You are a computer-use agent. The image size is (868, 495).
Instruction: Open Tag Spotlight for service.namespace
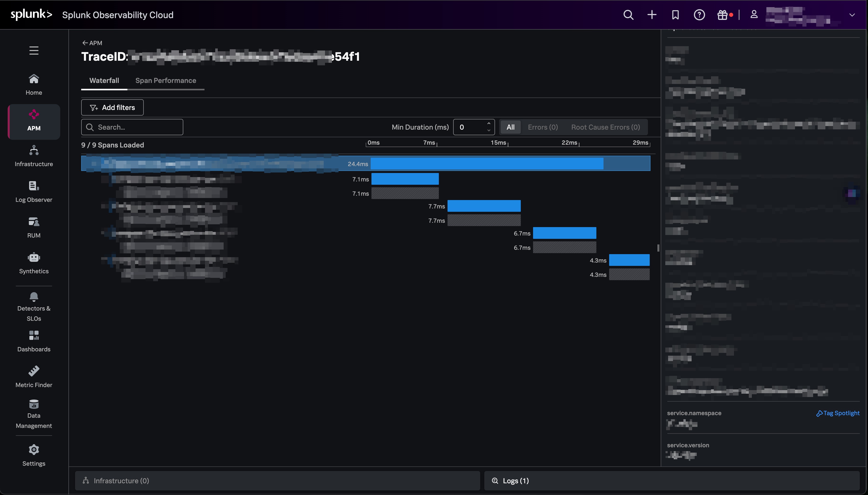coord(838,413)
